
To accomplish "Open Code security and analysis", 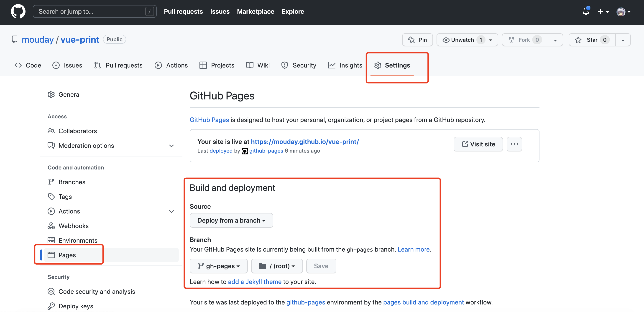I will (97, 291).
